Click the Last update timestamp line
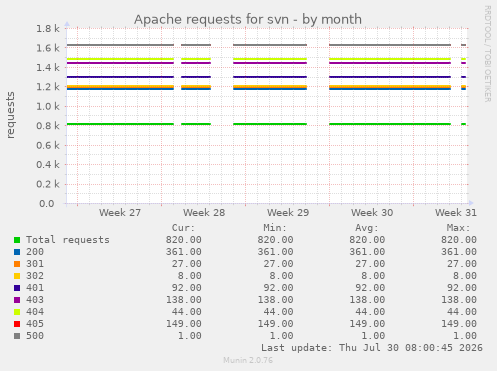The image size is (497, 371). (372, 348)
